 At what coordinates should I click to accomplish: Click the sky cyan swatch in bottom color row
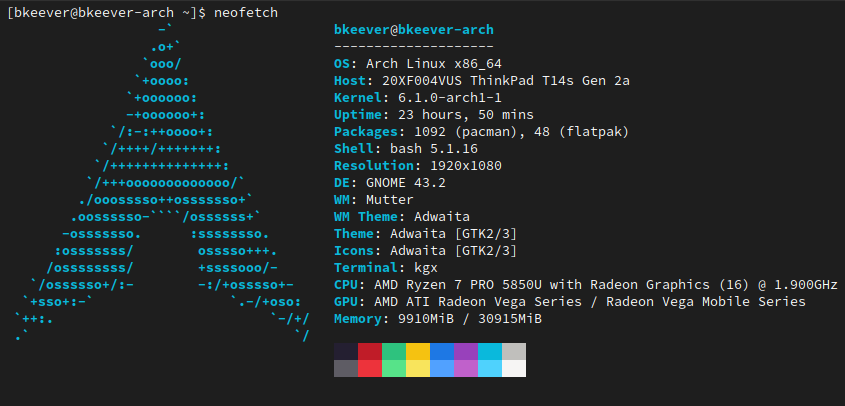pyautogui.click(x=490, y=369)
